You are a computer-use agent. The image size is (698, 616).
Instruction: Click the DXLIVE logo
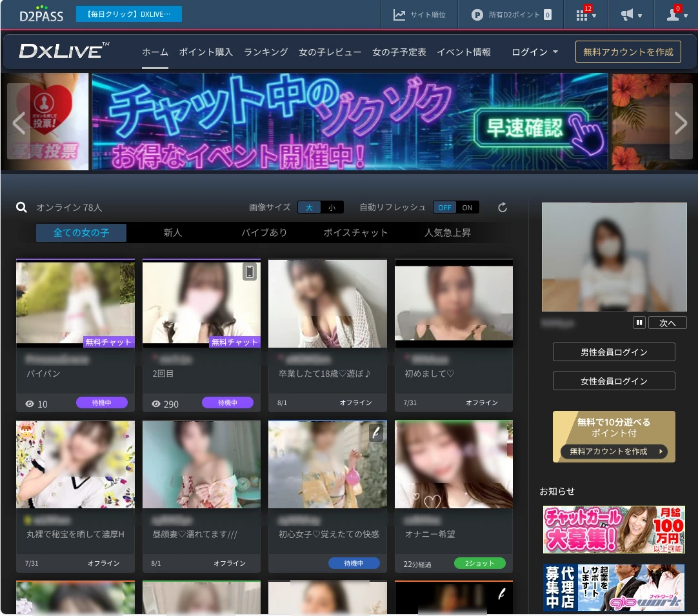[x=64, y=51]
